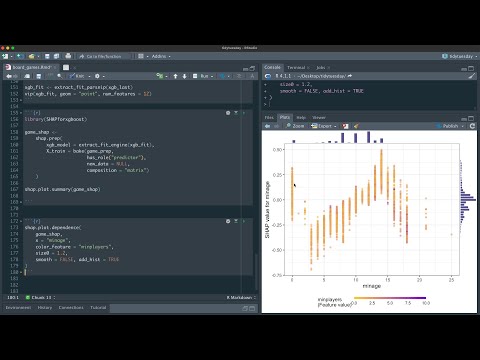Refresh the current plot in the Plots pane

click(472, 126)
